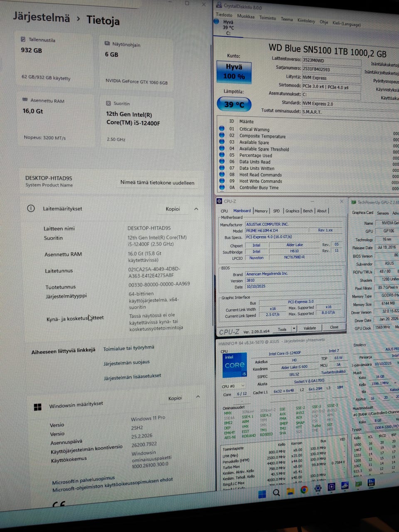Switch to the Bench tab in CPU-Z
The height and width of the screenshot is (532, 399).
pyautogui.click(x=308, y=211)
